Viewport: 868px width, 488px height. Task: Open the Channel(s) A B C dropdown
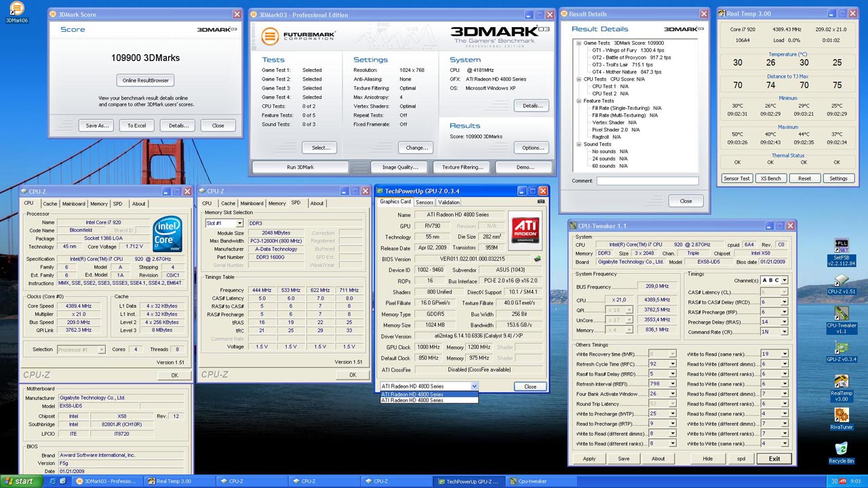tap(785, 280)
